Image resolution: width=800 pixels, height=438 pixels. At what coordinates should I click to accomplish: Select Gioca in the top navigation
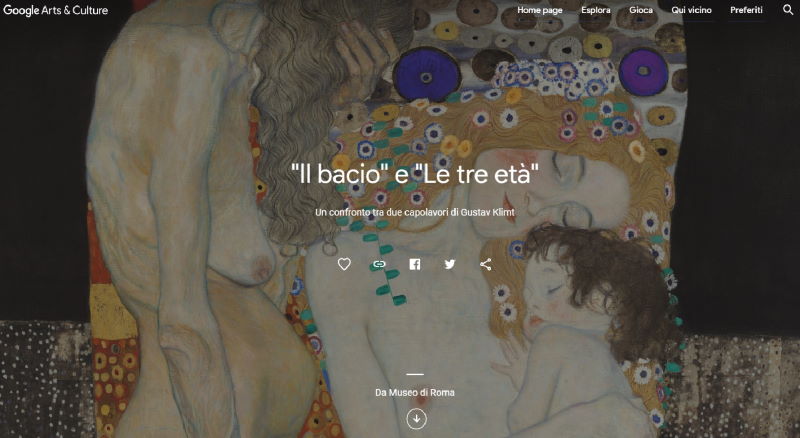click(x=641, y=10)
